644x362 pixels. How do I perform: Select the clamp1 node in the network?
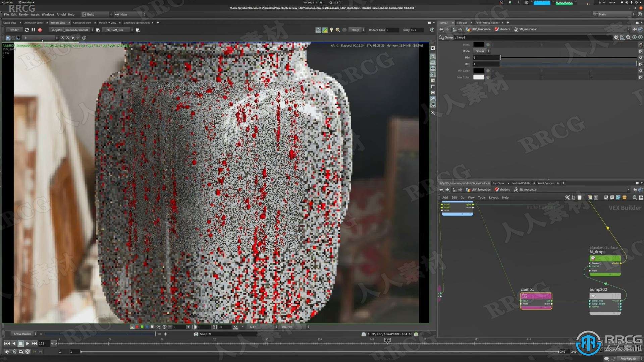[536, 301]
